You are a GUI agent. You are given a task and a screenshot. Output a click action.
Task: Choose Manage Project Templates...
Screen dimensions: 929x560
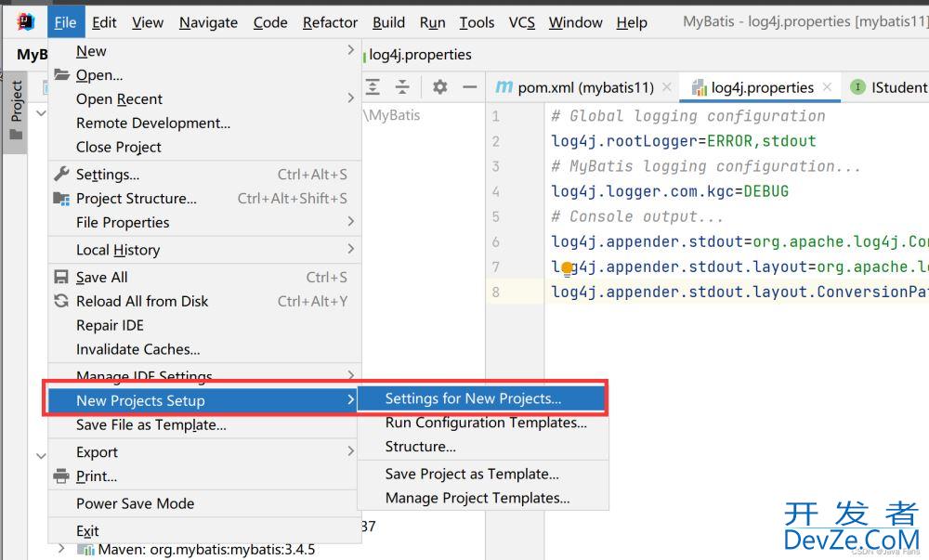483,498
